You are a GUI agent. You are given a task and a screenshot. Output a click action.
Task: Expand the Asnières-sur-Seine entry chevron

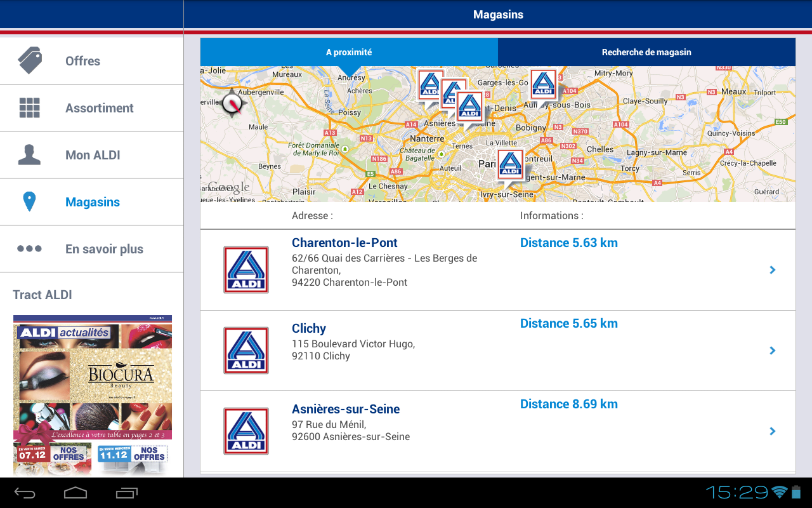(x=772, y=431)
